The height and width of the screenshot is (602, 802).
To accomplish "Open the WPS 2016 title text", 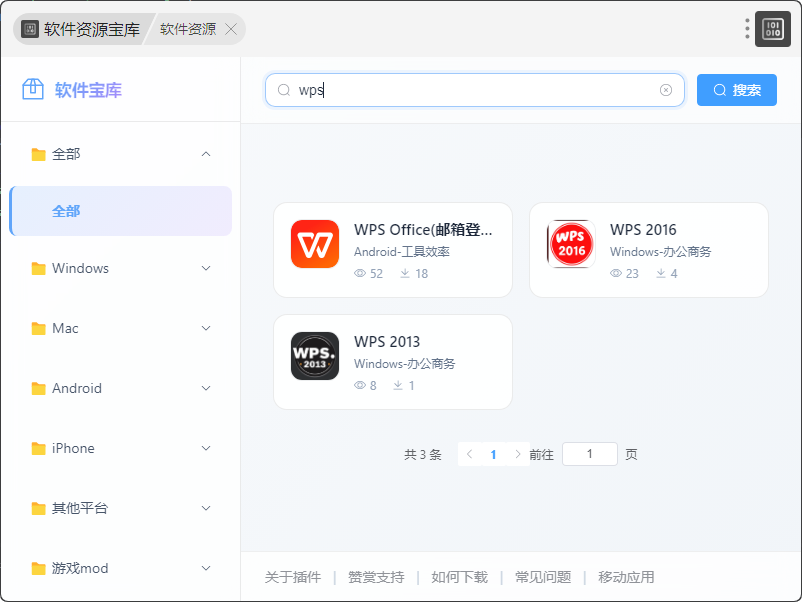I will [x=643, y=230].
